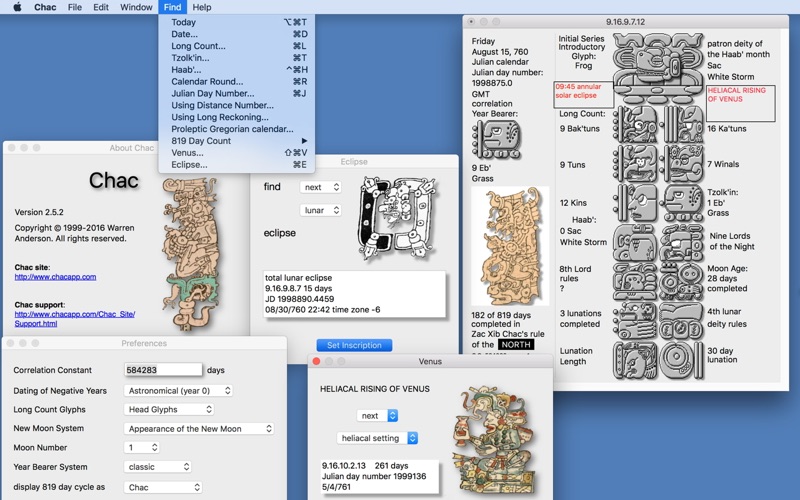Image resolution: width=800 pixels, height=500 pixels.
Task: Expand the 819 Day Count submenu
Action: pos(239,141)
